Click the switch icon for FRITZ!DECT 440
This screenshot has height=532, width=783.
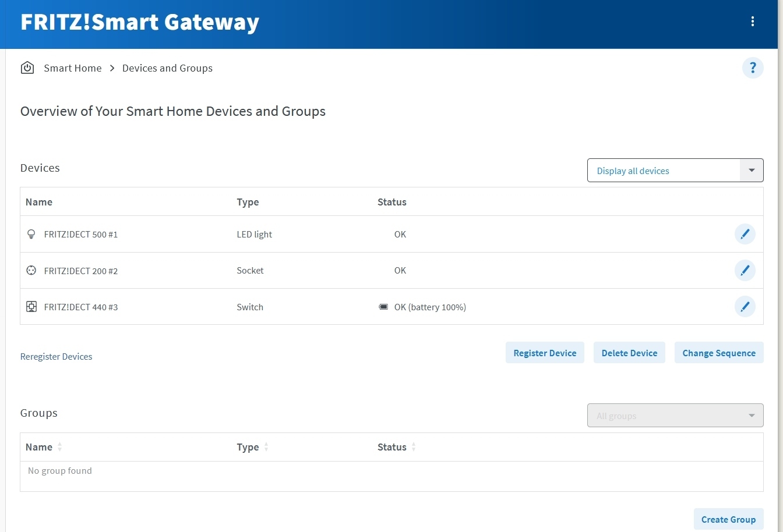tap(31, 307)
